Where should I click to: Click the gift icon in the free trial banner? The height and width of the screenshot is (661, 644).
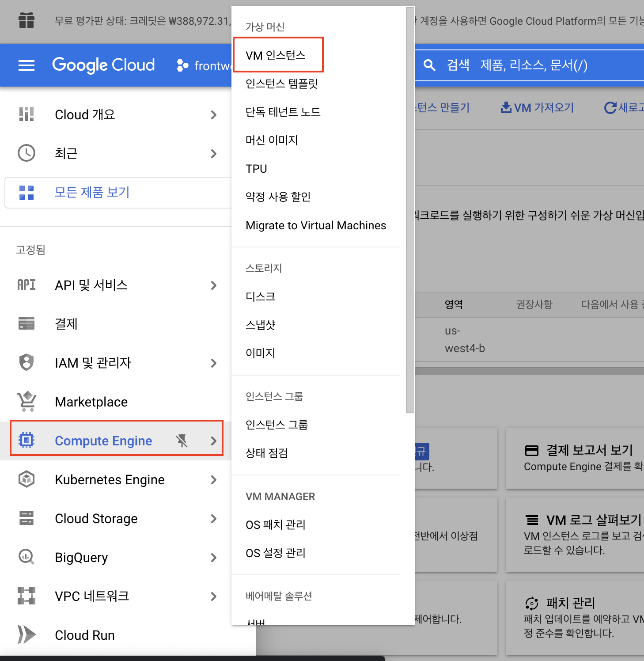click(27, 21)
